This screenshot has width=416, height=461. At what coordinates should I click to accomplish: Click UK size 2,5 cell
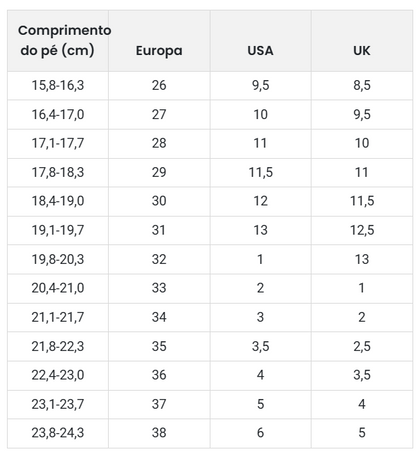click(x=362, y=346)
